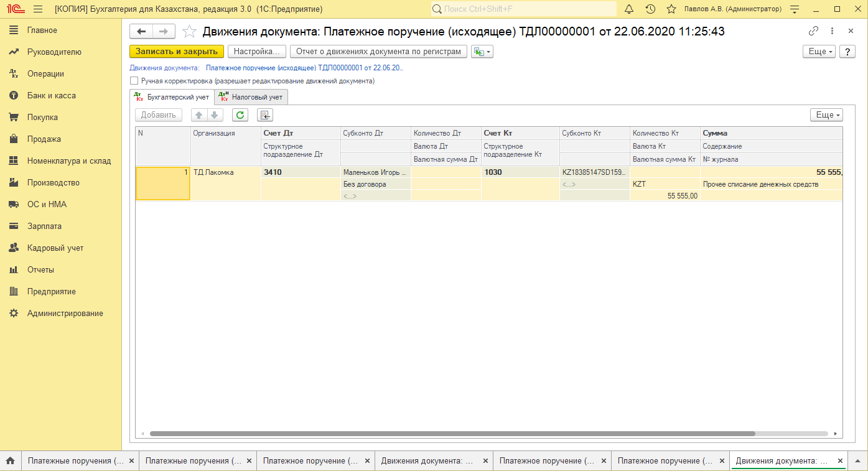The width and height of the screenshot is (868, 471).
Task: Select the 55 555,00 currency amount cell
Action: pyautogui.click(x=665, y=195)
